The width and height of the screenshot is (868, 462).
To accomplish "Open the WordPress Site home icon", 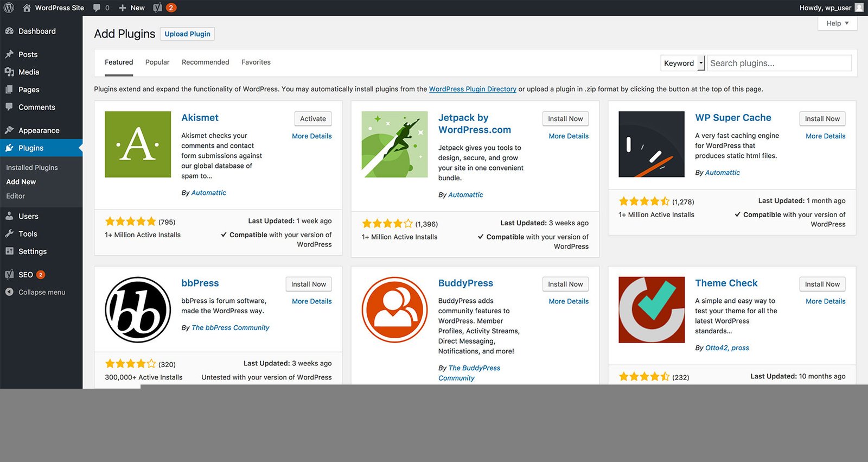I will pos(27,8).
